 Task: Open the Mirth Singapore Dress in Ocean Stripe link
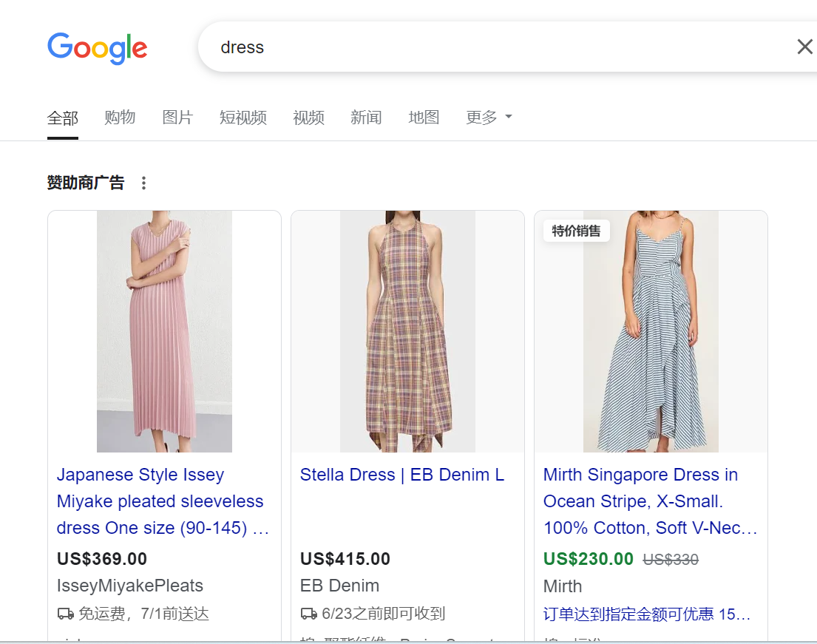(650, 501)
